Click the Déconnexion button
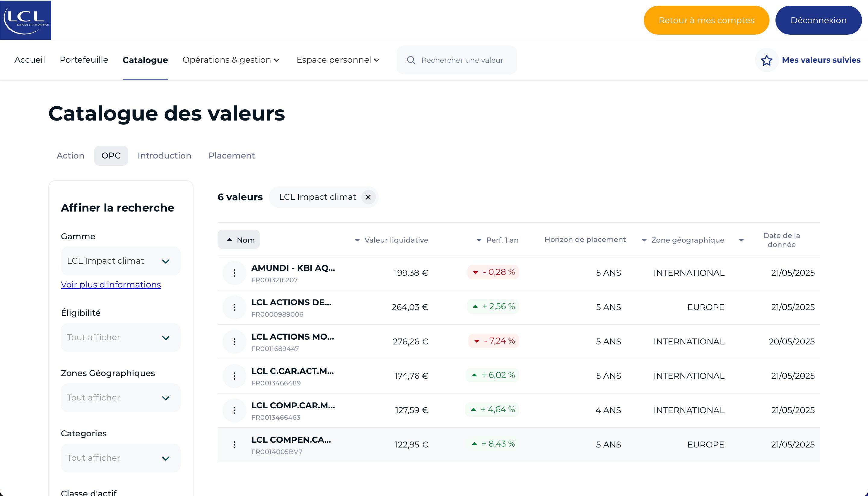The height and width of the screenshot is (496, 868). (x=818, y=20)
